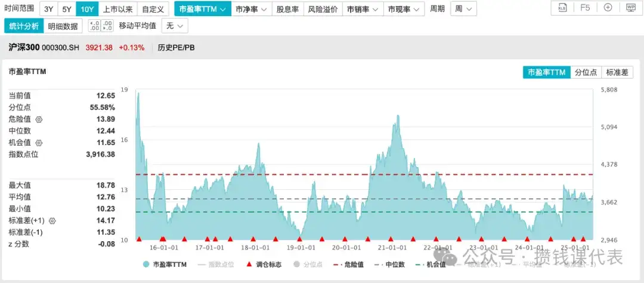644x283 pixels.
Task: Select 自定义 custom time range
Action: coord(153,8)
